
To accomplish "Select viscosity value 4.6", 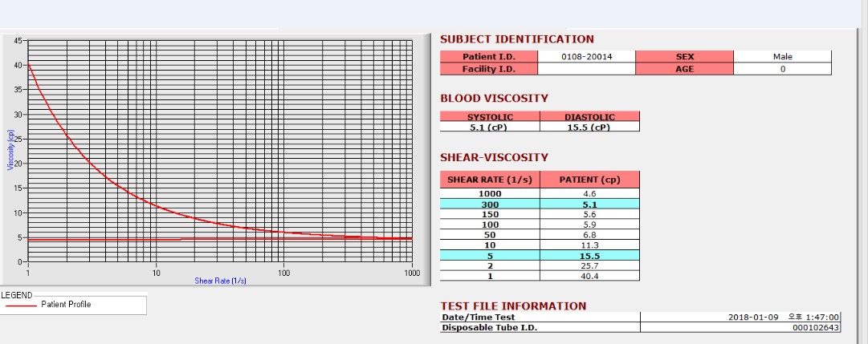I will [x=589, y=193].
